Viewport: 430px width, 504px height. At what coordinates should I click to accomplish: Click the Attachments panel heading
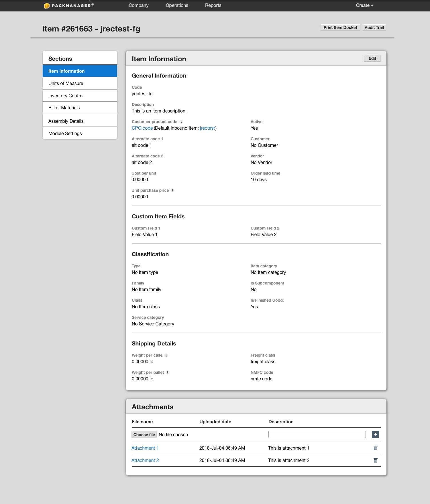pyautogui.click(x=152, y=407)
